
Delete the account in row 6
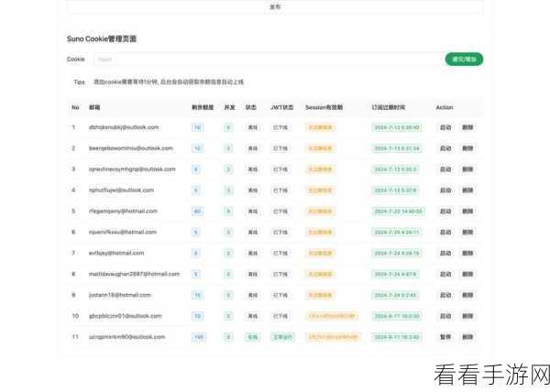(x=467, y=233)
